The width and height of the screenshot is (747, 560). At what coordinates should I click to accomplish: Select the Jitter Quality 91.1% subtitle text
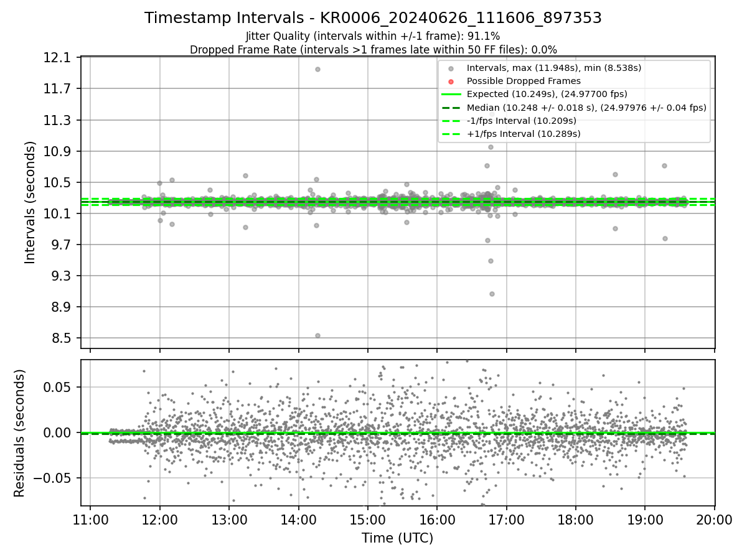[x=373, y=36]
